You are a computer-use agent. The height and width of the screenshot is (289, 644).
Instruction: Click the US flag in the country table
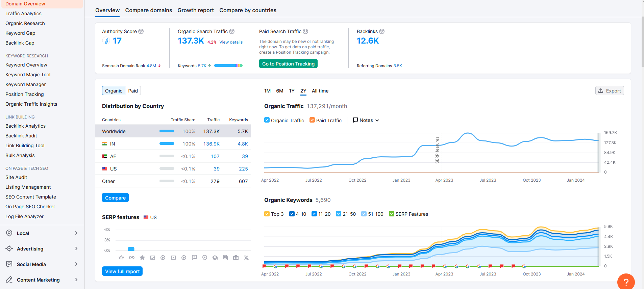pyautogui.click(x=105, y=169)
